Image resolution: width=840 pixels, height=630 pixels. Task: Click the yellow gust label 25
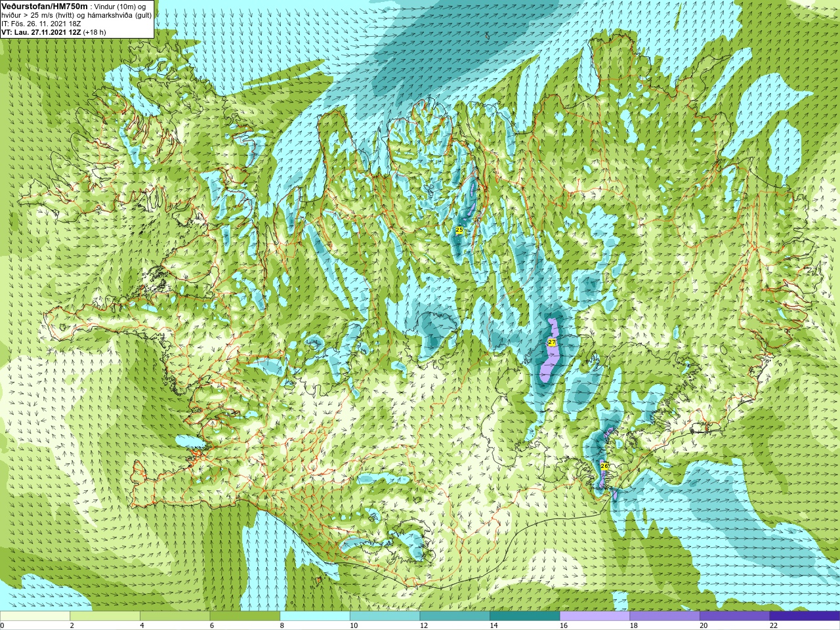click(x=459, y=230)
